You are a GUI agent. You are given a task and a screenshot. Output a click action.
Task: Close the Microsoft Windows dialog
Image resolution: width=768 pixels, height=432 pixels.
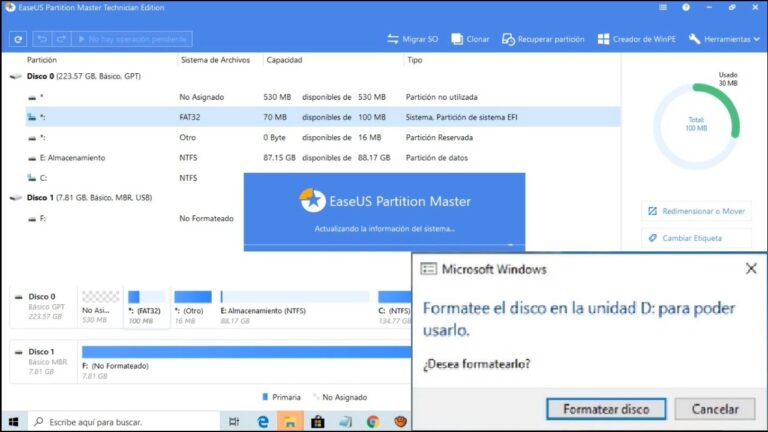pos(751,268)
